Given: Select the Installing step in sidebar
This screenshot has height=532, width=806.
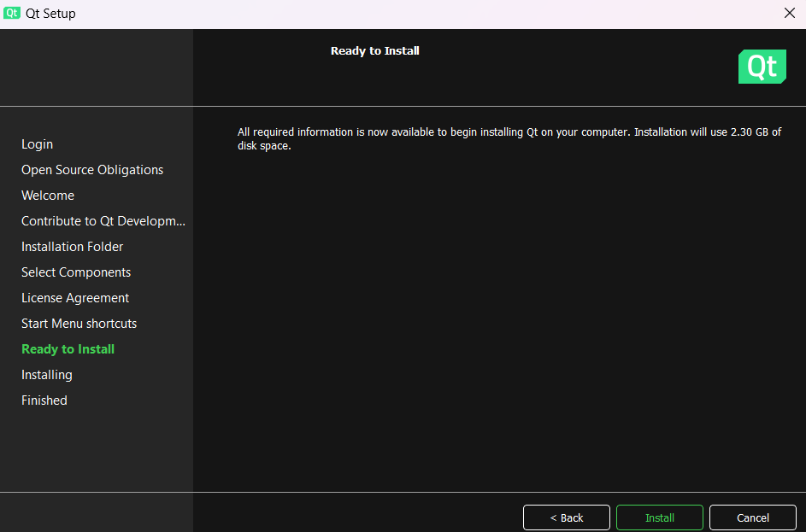Looking at the screenshot, I should click(x=47, y=375).
